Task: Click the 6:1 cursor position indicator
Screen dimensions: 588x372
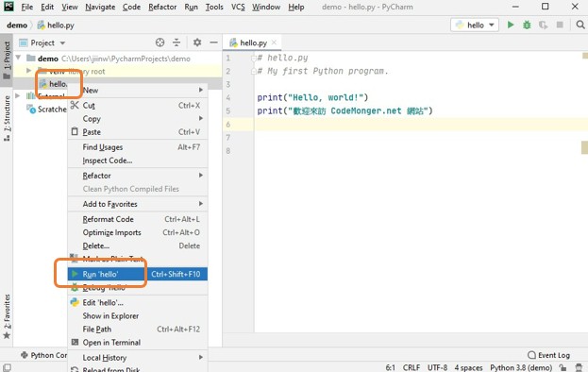Action: click(391, 367)
